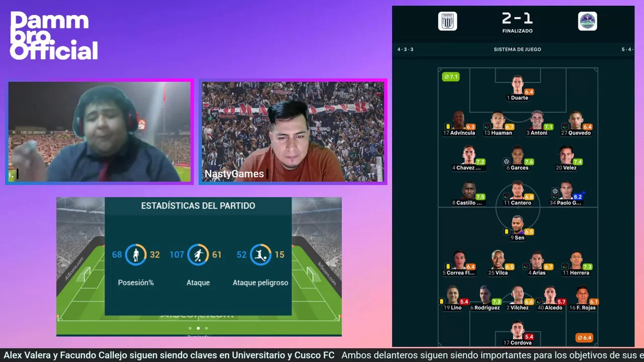Click the goal ball icon beside Garces
Image resolution: width=644 pixels, height=362 pixels.
(506, 161)
